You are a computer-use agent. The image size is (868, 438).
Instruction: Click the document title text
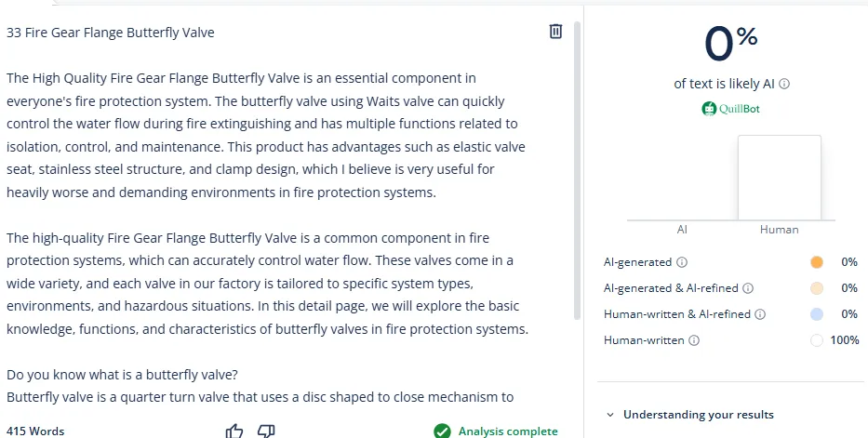(x=111, y=33)
